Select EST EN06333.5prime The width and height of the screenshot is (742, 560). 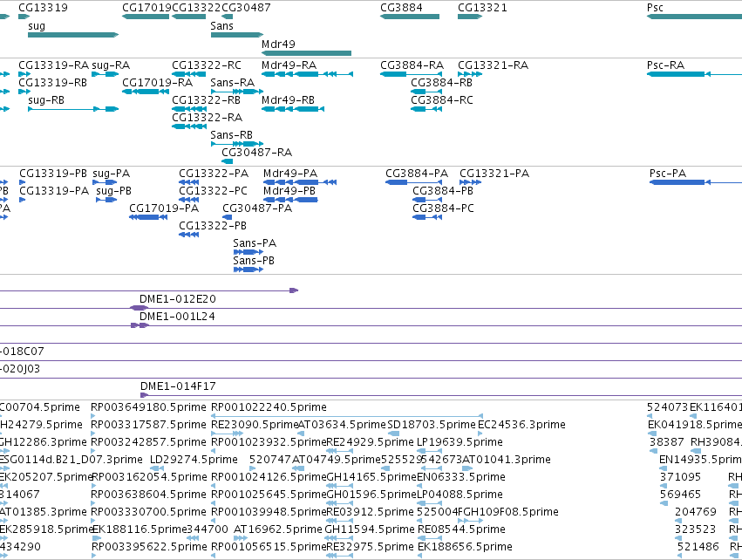(461, 478)
